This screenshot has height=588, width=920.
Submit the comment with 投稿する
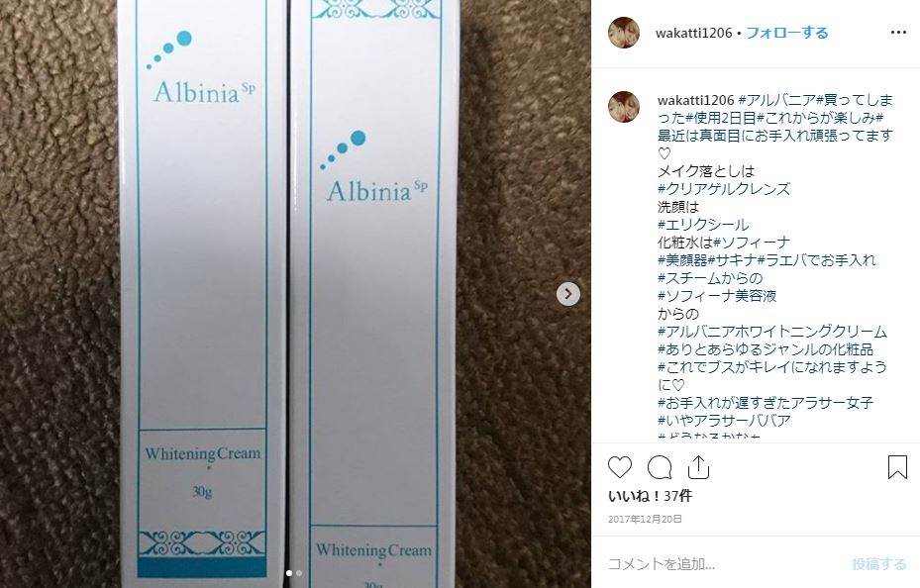[x=879, y=564]
